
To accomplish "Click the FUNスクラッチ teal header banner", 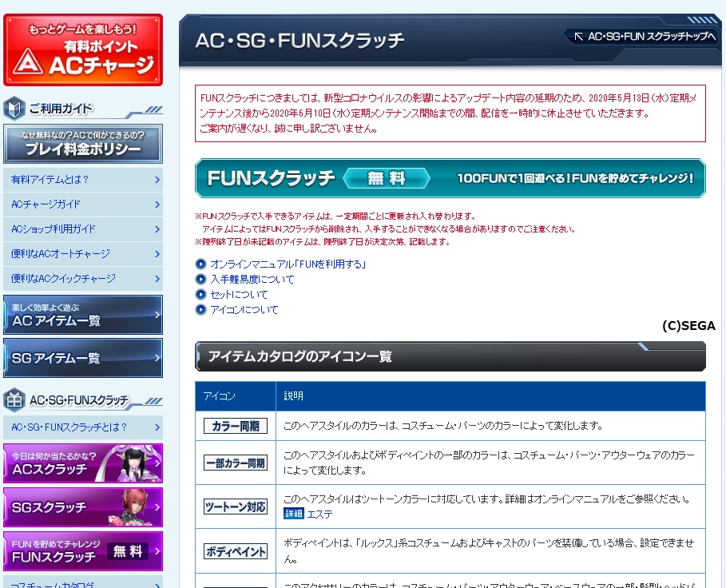I will tap(450, 178).
